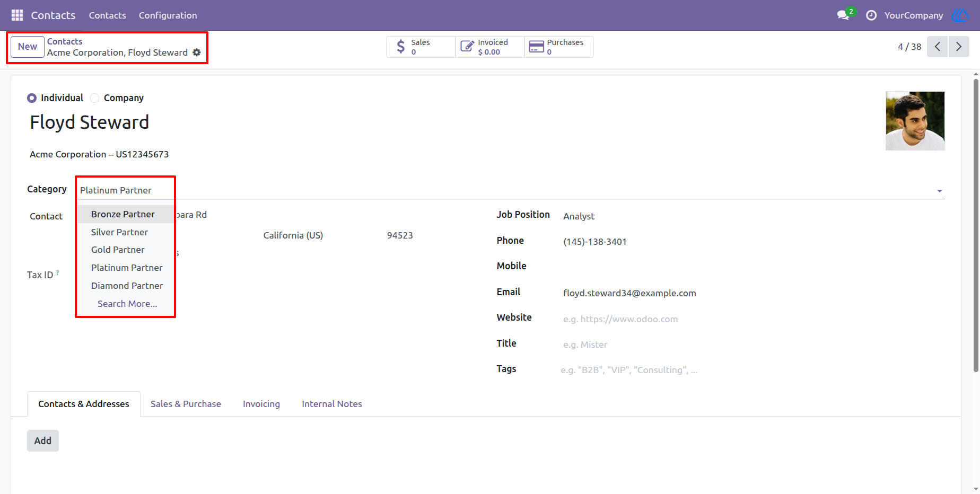The width and height of the screenshot is (980, 494).
Task: Click the Title input field
Action: click(754, 345)
